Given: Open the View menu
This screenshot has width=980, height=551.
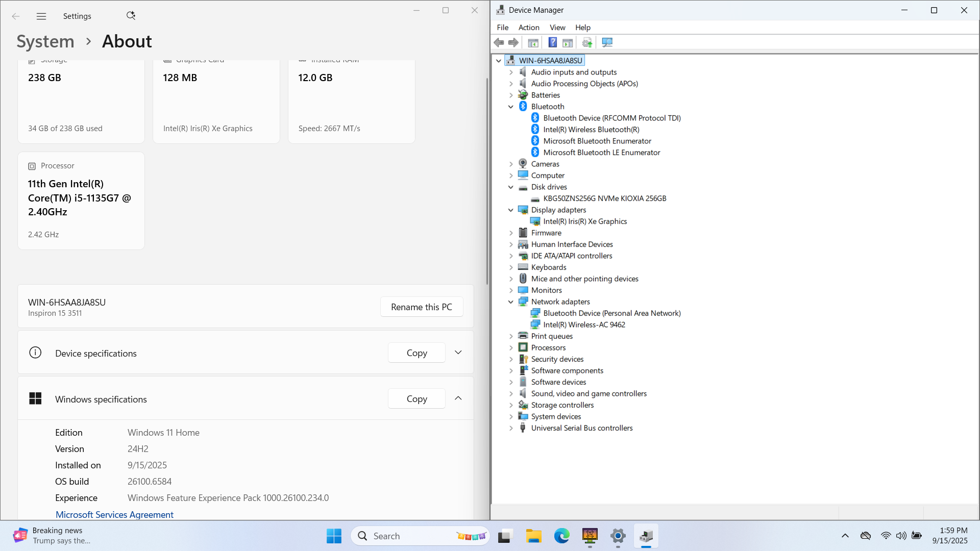Looking at the screenshot, I should click(x=557, y=28).
